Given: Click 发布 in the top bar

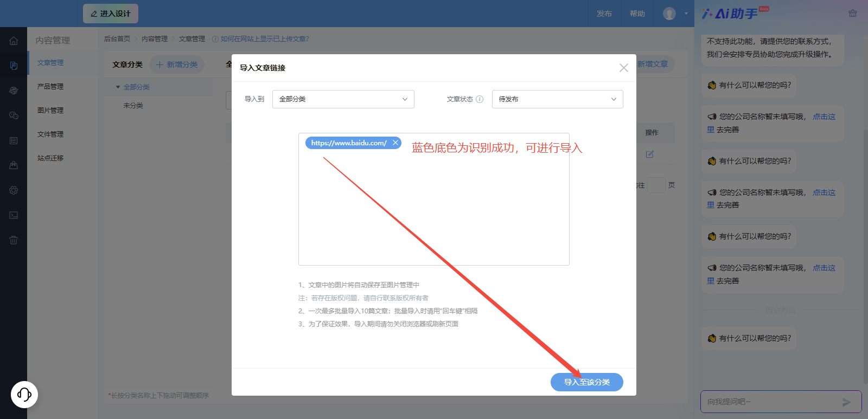Looking at the screenshot, I should (x=604, y=14).
